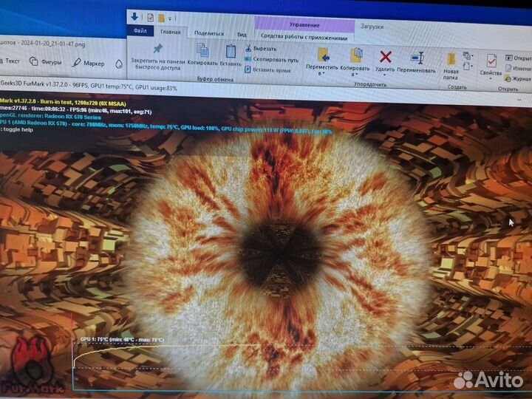
Task: Create a folder with Новая папка
Action: pos(451,66)
